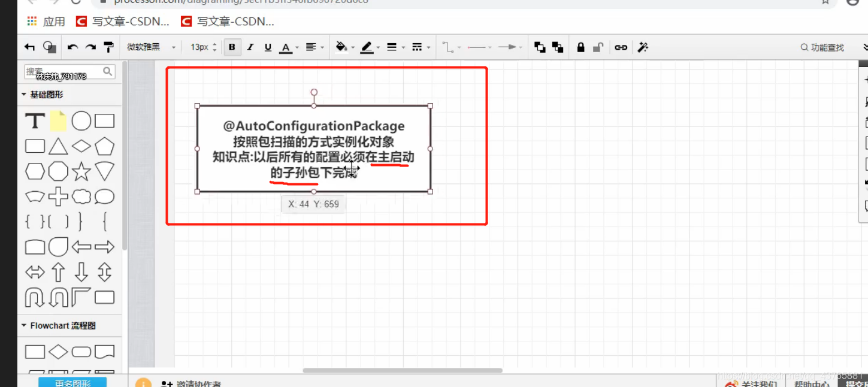Screen dimensions: 868x387
Task: Open the arrow end style dropdown
Action: click(511, 47)
